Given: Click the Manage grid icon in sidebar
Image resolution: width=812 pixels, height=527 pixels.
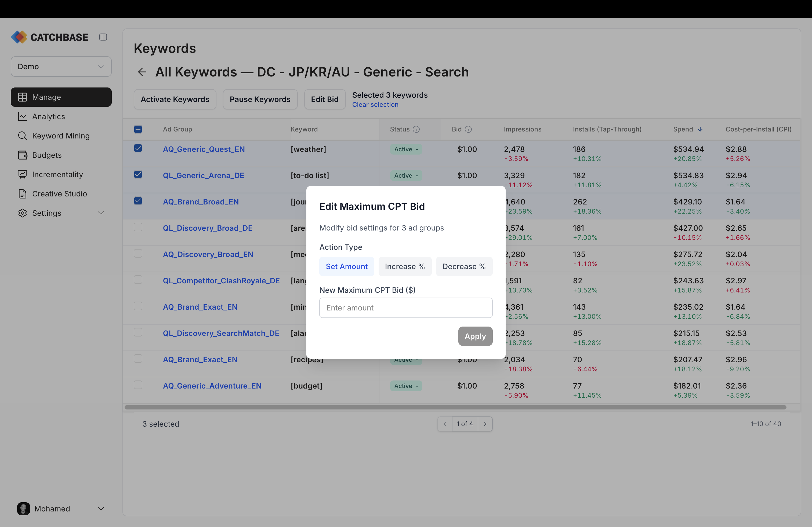Looking at the screenshot, I should [23, 97].
